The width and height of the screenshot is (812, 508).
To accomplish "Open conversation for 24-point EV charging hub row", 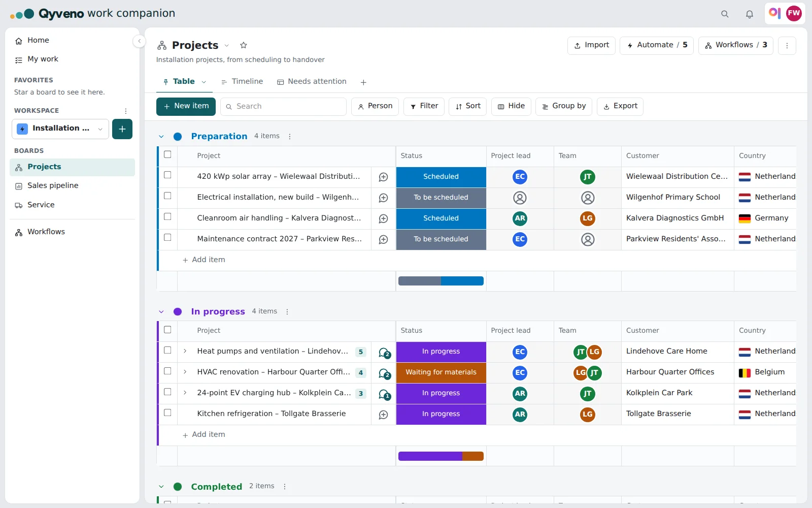I will tap(384, 394).
